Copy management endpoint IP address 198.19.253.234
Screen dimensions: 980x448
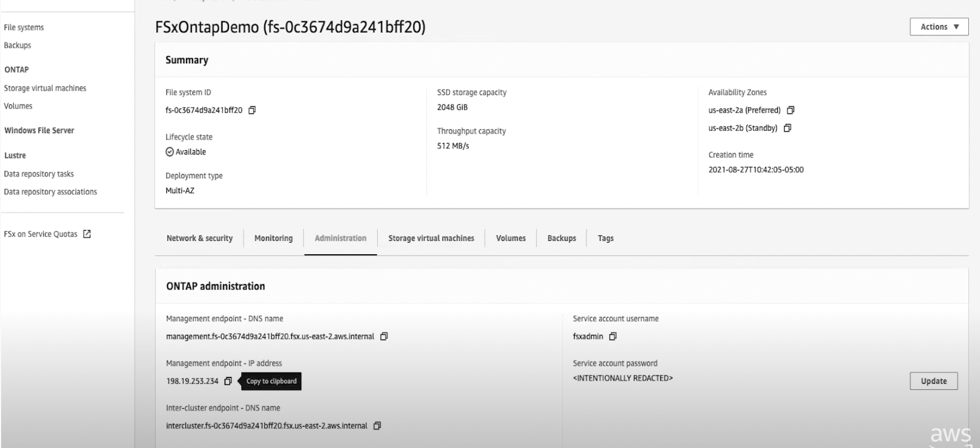[228, 381]
